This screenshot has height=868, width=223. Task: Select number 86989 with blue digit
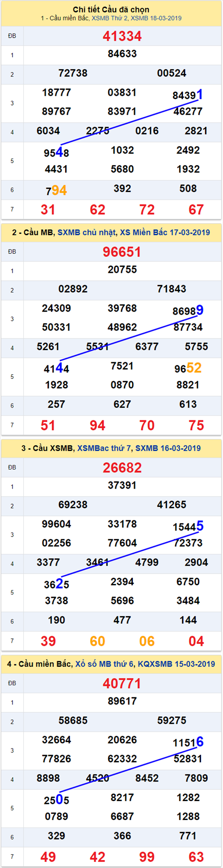click(188, 311)
